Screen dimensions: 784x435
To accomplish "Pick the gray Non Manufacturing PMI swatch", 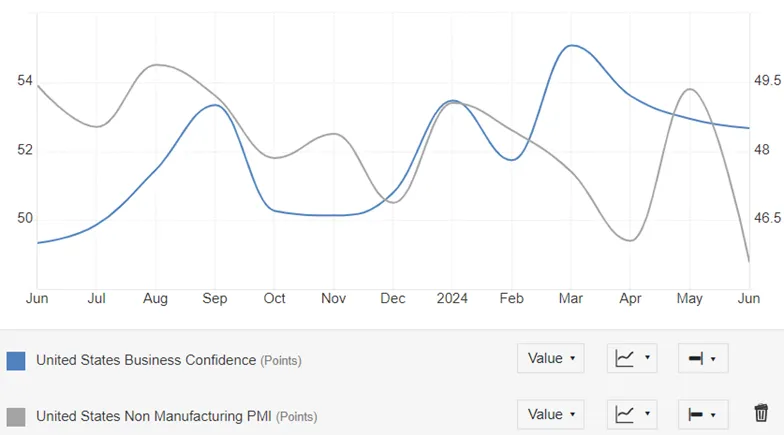I will point(16,416).
